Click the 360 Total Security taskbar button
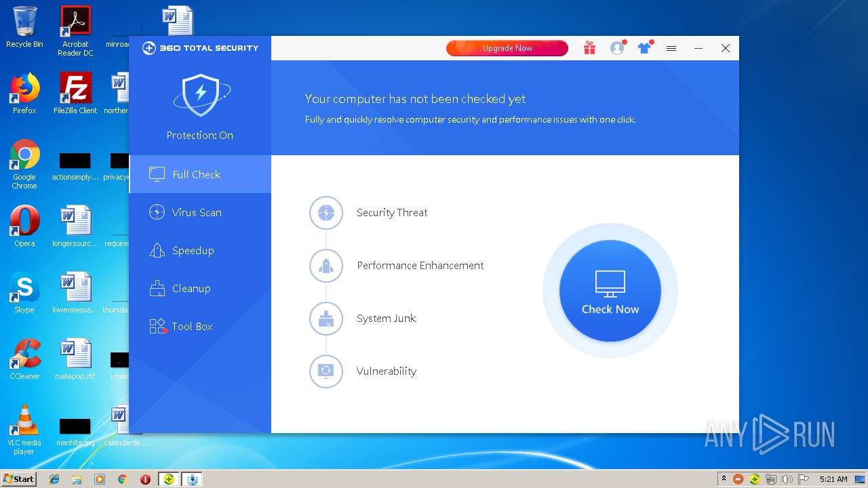 [168, 479]
